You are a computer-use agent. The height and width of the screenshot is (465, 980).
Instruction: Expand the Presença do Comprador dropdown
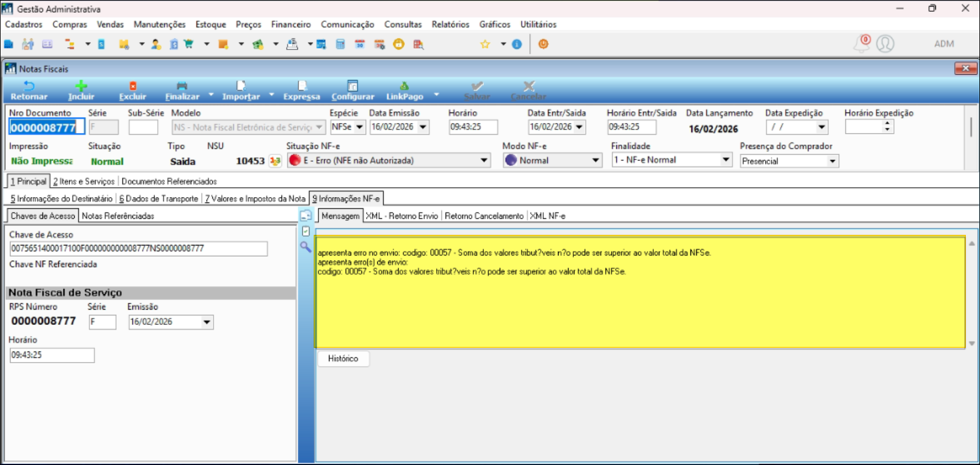tap(832, 161)
